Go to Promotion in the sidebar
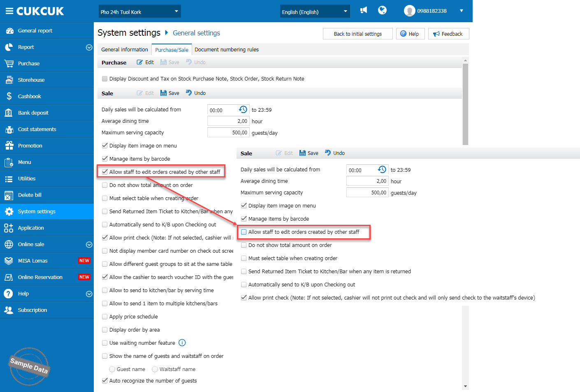 tap(30, 145)
